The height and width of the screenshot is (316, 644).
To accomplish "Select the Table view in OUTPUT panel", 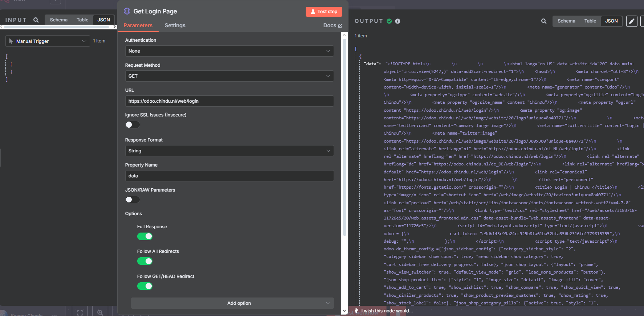I will [590, 21].
